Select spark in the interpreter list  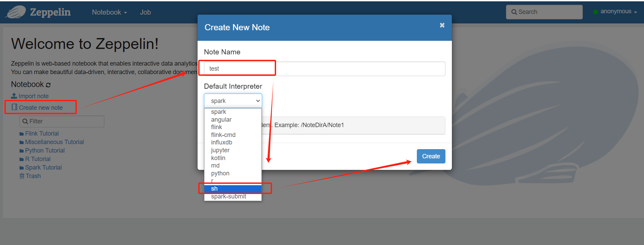click(x=233, y=112)
